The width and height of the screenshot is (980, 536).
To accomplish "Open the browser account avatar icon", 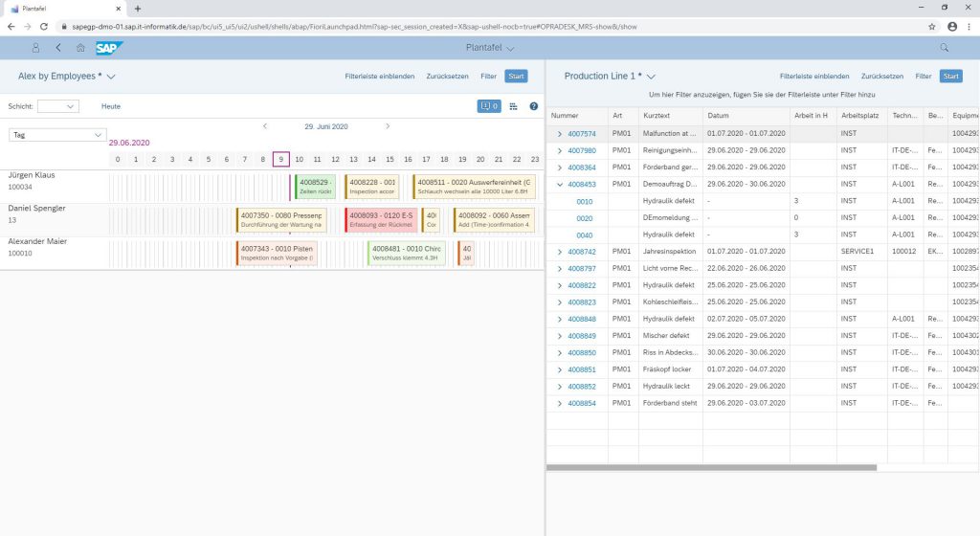I will point(952,26).
